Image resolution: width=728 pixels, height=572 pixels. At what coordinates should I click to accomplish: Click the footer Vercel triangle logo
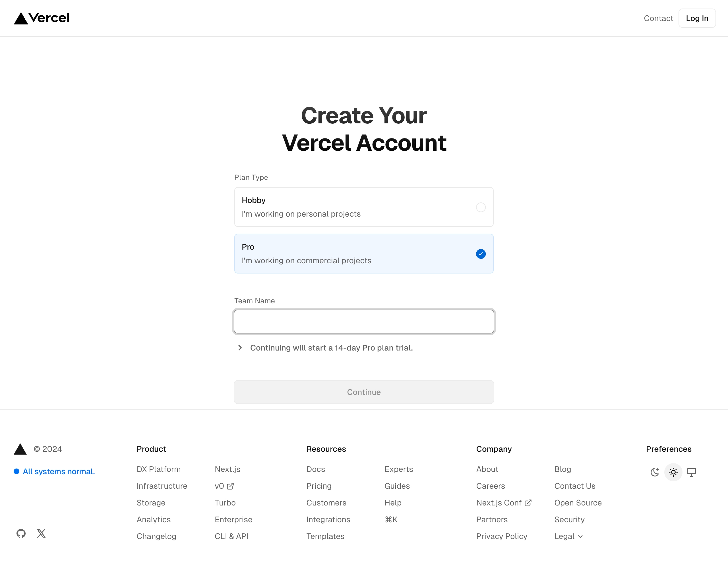click(20, 449)
